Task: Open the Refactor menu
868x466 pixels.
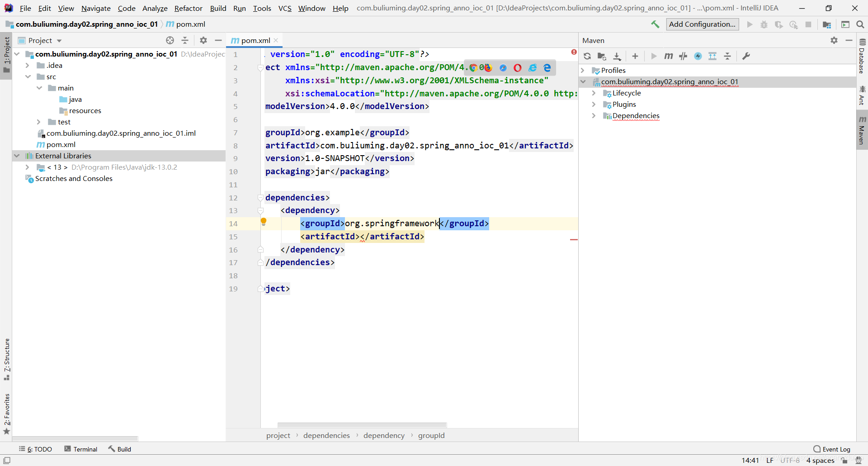Action: (189, 8)
